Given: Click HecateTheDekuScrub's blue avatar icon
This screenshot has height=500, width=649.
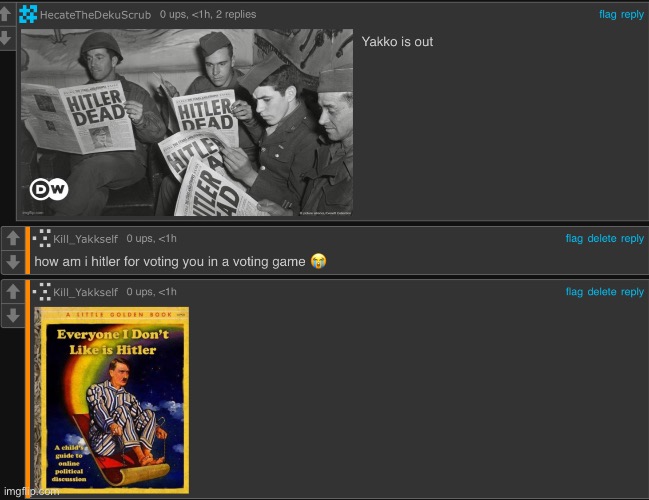Looking at the screenshot, I should (x=28, y=14).
